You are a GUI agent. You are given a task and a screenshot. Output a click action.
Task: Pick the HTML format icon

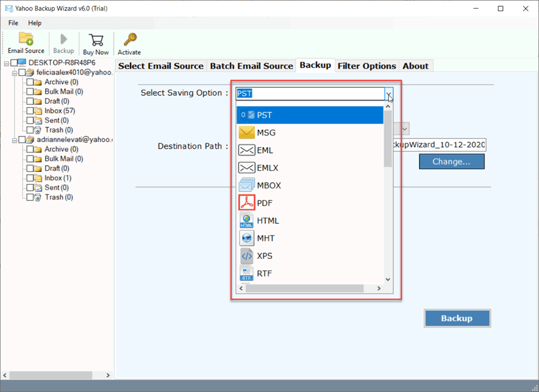pyautogui.click(x=246, y=221)
